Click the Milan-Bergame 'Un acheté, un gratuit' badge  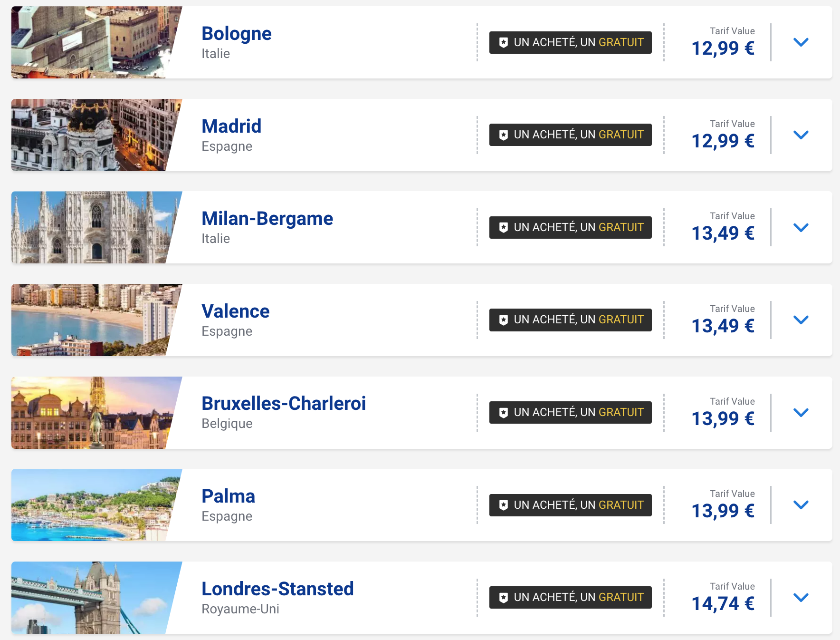571,227
